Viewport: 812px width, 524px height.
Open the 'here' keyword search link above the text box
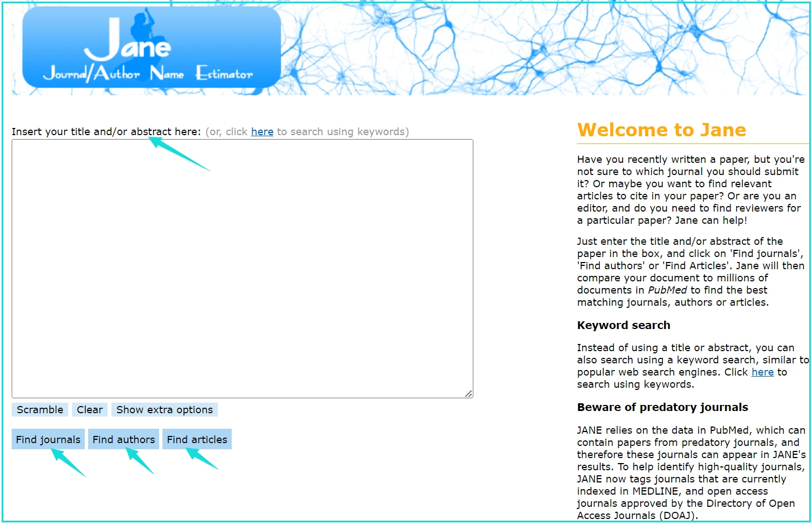pos(262,132)
